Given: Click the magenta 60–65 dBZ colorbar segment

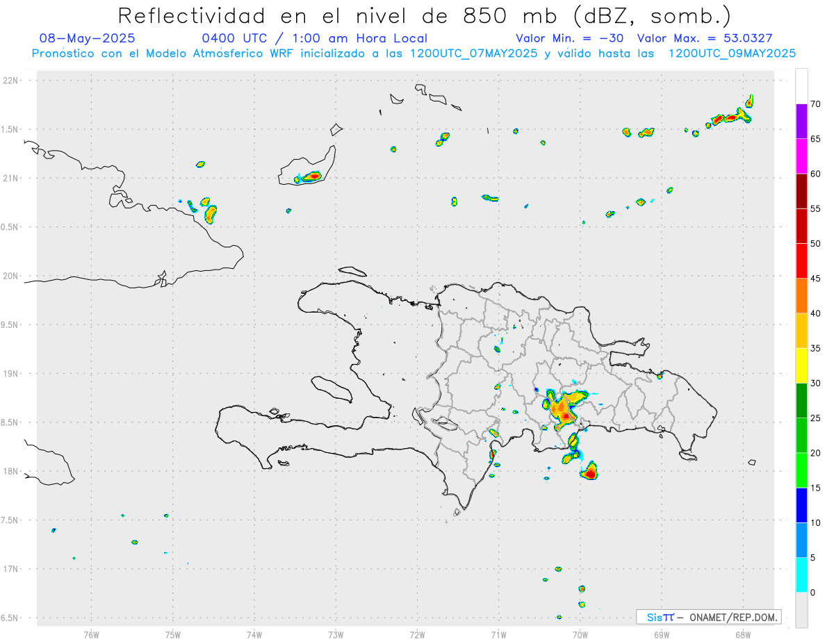Looking at the screenshot, I should [x=801, y=156].
